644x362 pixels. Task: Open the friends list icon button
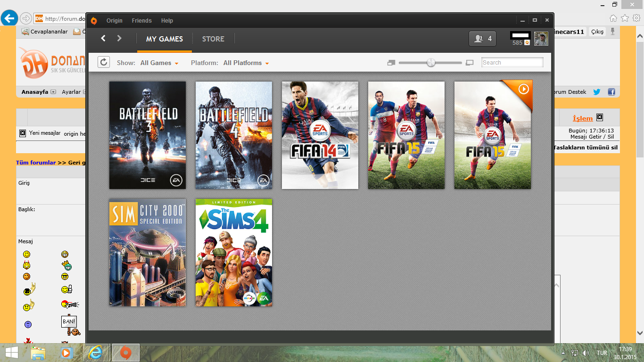[x=482, y=39]
